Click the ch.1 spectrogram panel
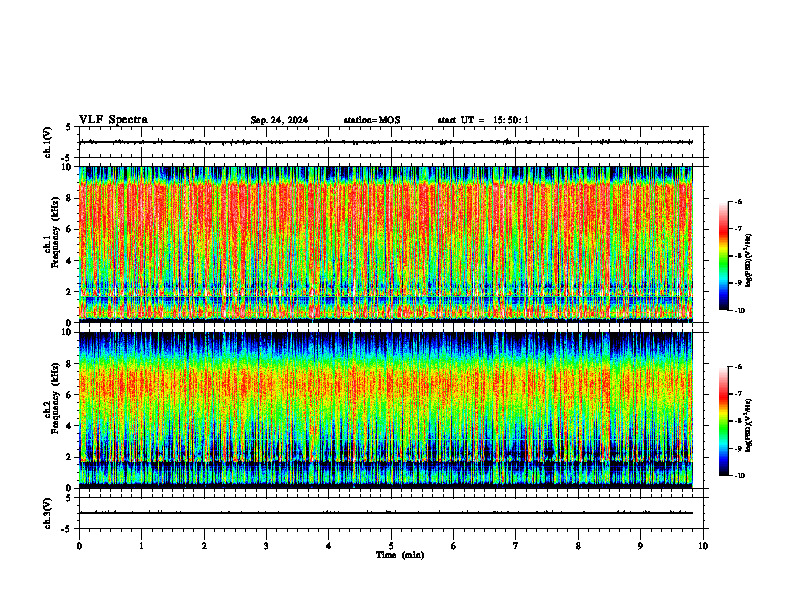The width and height of the screenshot is (792, 612). [386, 244]
